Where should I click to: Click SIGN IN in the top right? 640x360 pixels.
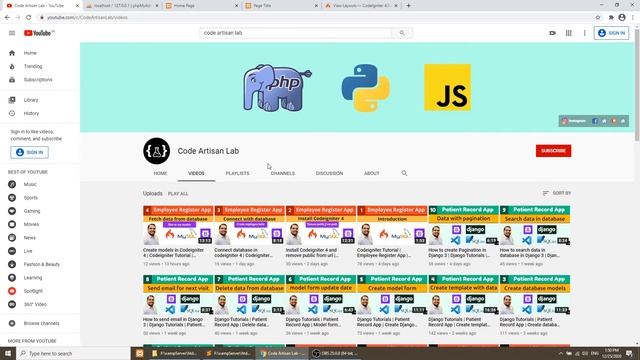coord(611,33)
